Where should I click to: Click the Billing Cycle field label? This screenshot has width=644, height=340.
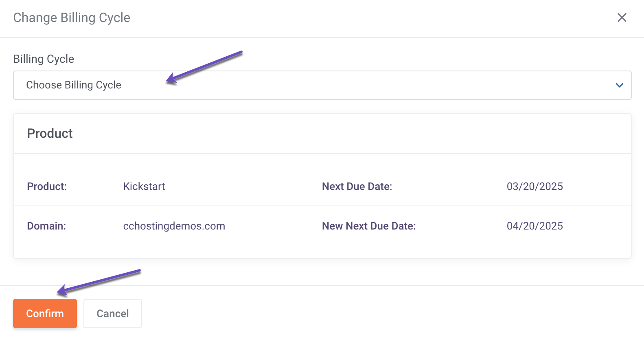(x=44, y=59)
